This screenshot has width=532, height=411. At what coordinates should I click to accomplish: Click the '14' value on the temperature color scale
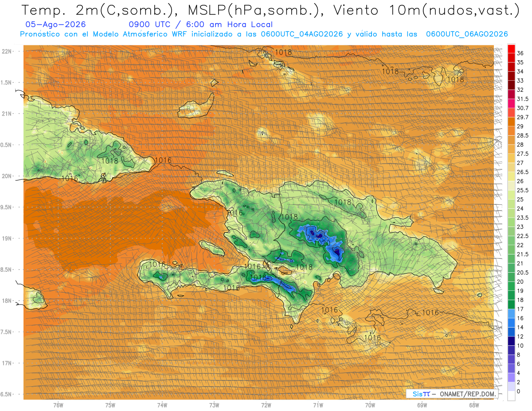tap(520, 327)
